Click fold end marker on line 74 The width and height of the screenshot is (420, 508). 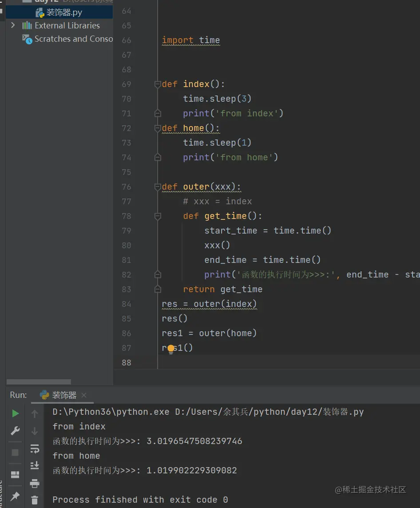[158, 158]
